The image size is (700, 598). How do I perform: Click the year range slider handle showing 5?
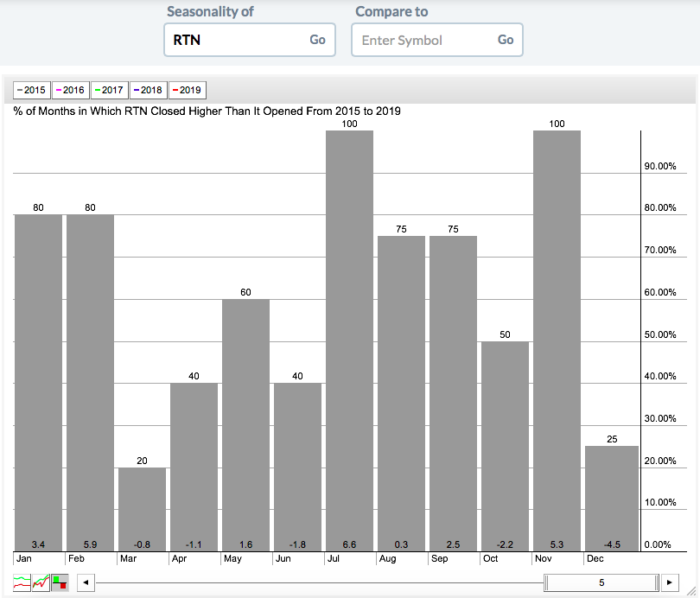tap(601, 583)
